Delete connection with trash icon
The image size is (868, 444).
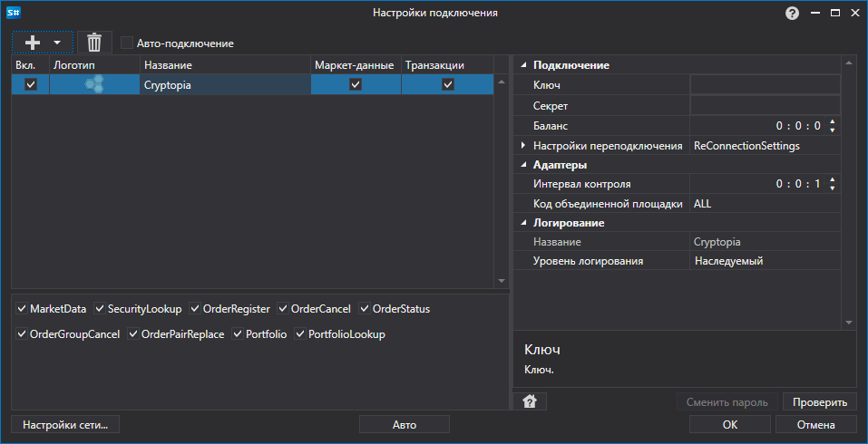click(x=94, y=43)
